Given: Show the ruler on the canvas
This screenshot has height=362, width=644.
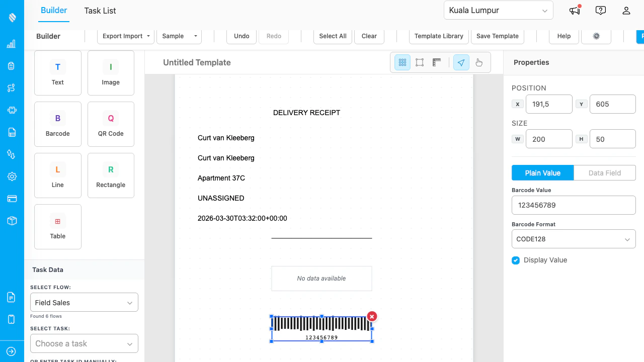Looking at the screenshot, I should (437, 62).
